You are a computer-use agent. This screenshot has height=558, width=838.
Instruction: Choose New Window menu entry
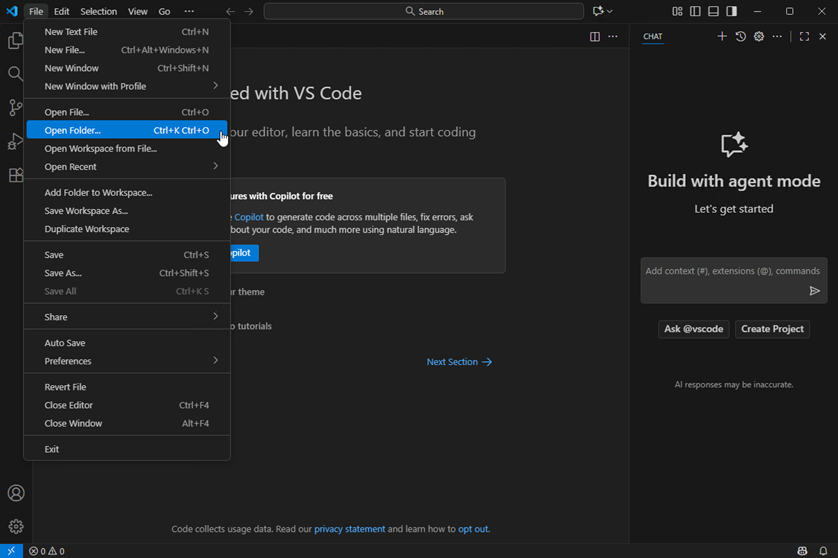pos(127,68)
